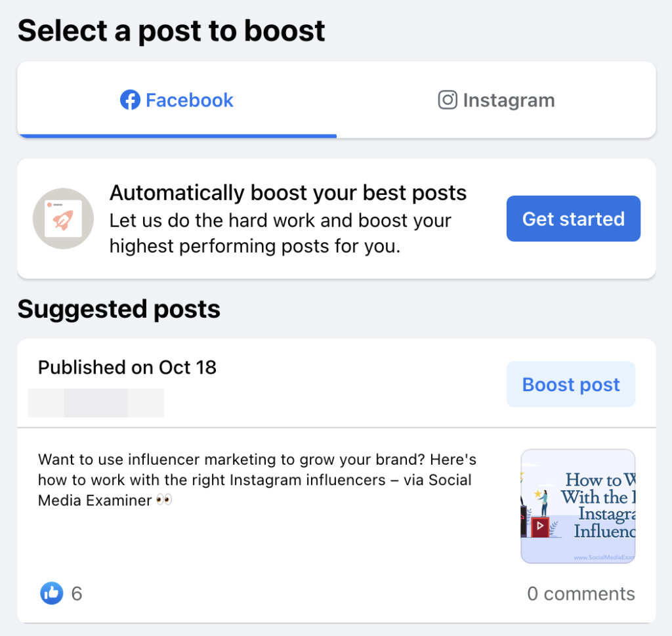672x636 pixels.
Task: Click the eyes emoji in the post text
Action: point(163,501)
